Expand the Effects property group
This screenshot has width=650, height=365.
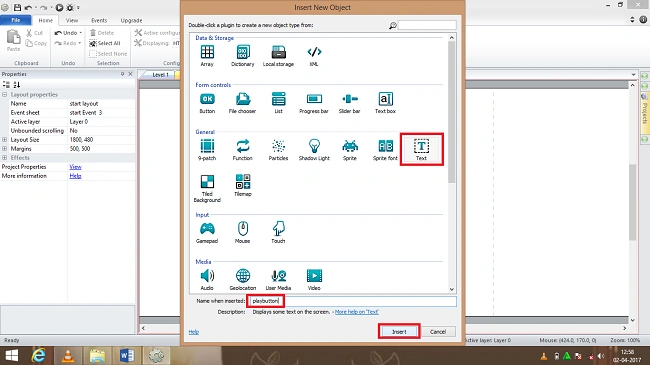tap(5, 158)
